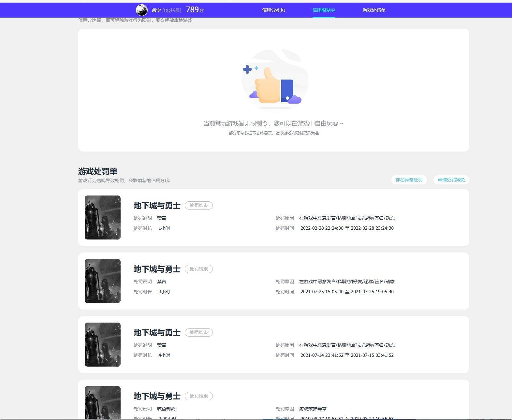Click the 收益制裁 penalty description
The image size is (512, 420).
click(x=166, y=409)
